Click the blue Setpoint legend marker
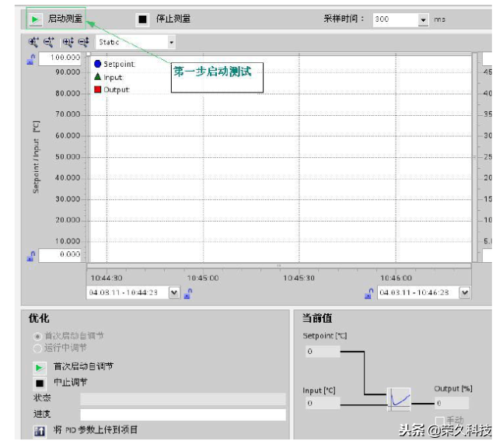 [x=98, y=65]
